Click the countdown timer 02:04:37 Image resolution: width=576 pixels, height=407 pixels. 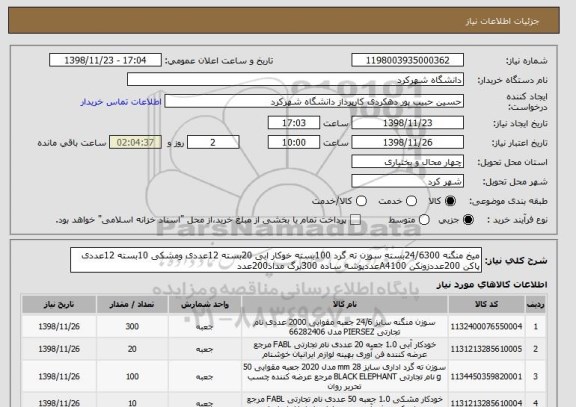[135, 142]
